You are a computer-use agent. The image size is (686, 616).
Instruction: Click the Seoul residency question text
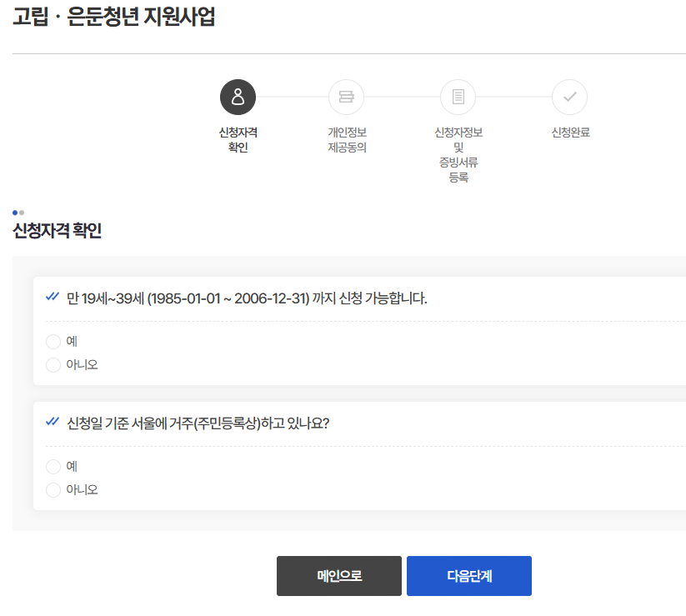coord(198,423)
